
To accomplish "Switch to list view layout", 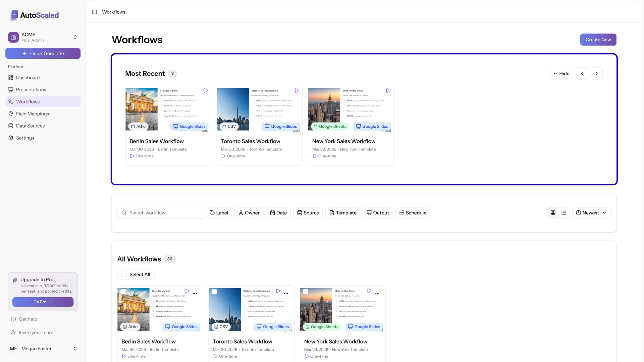I will click(x=564, y=213).
